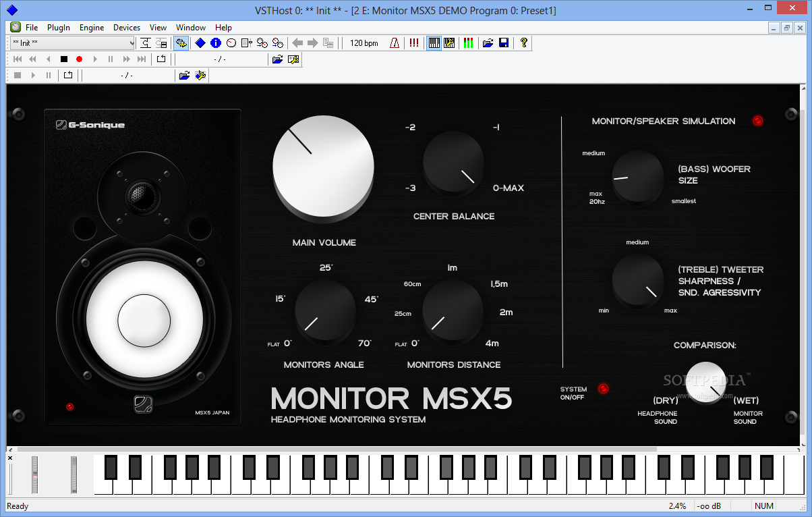Click the floppy disk save icon
Viewport: 812px width, 517px height.
point(504,43)
